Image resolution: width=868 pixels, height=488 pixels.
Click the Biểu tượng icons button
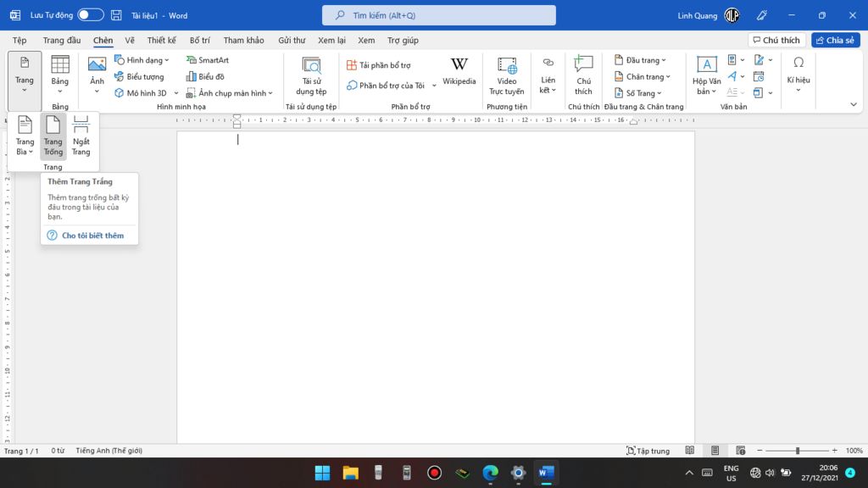coord(139,76)
